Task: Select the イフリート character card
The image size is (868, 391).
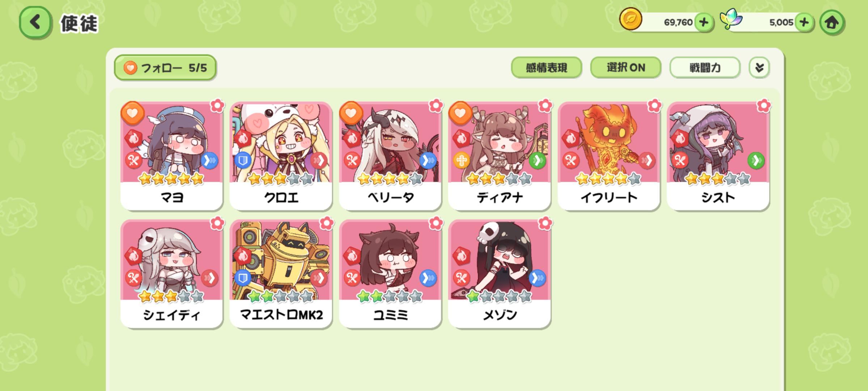Action: click(609, 156)
